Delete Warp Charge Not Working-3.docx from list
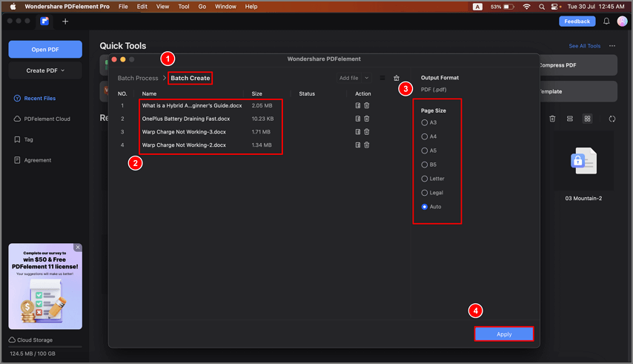 tap(367, 131)
